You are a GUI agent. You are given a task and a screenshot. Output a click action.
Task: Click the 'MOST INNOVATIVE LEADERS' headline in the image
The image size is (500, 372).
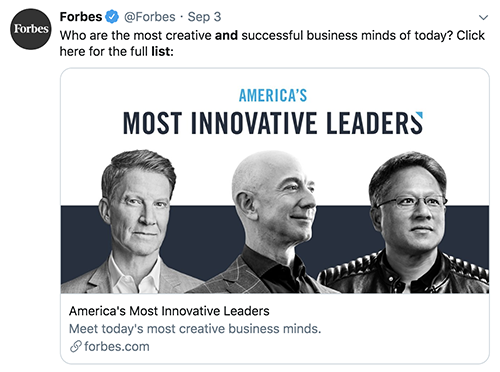click(273, 123)
